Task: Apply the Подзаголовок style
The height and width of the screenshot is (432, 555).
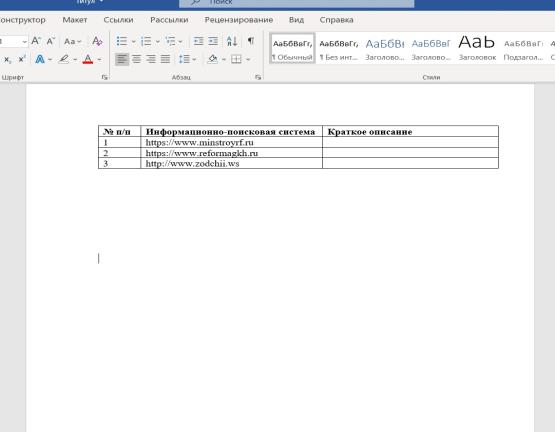Action: pyautogui.click(x=523, y=49)
